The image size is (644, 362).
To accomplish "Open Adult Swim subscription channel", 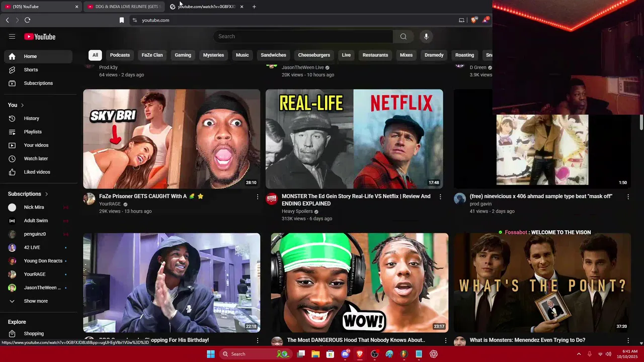I will (x=38, y=221).
